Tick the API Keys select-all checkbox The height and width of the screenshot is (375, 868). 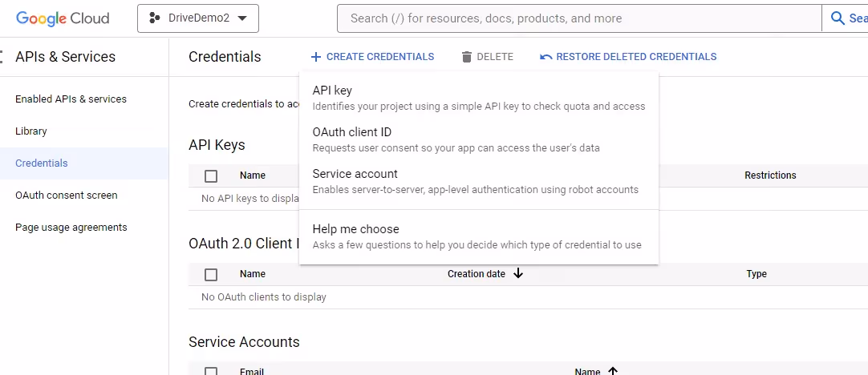tap(211, 176)
